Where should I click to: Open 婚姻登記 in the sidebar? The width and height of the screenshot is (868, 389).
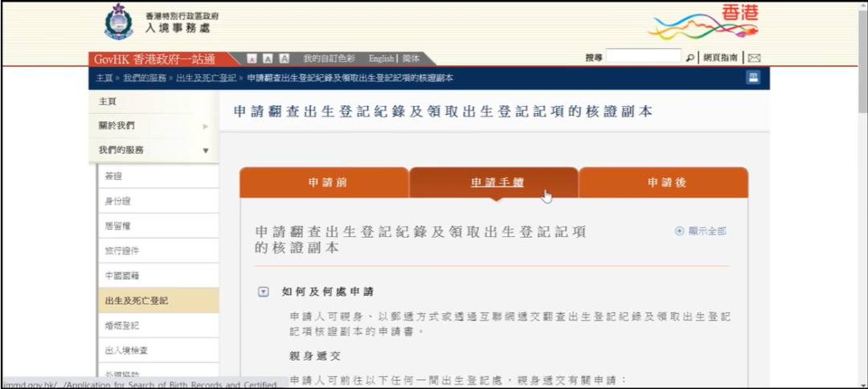click(122, 326)
